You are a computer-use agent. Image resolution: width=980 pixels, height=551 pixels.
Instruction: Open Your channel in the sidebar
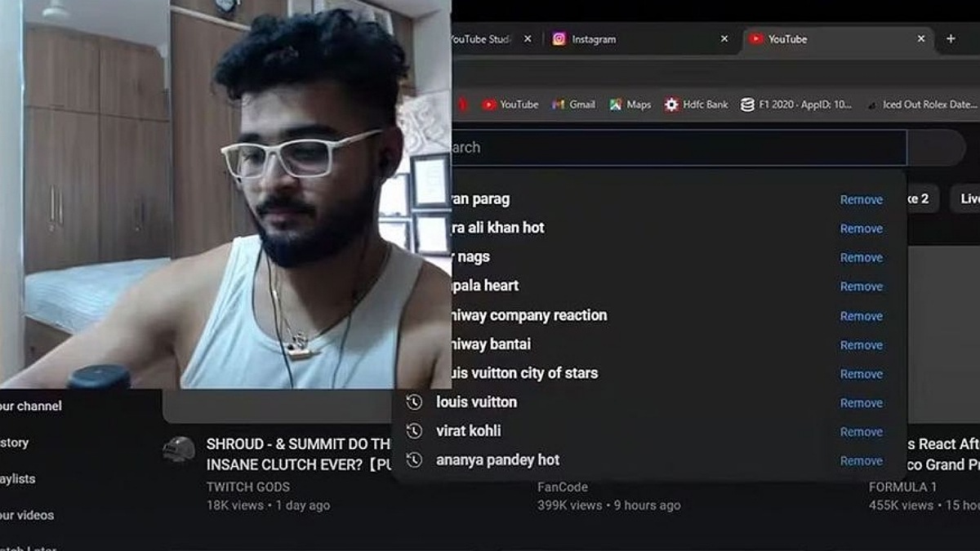tap(31, 406)
